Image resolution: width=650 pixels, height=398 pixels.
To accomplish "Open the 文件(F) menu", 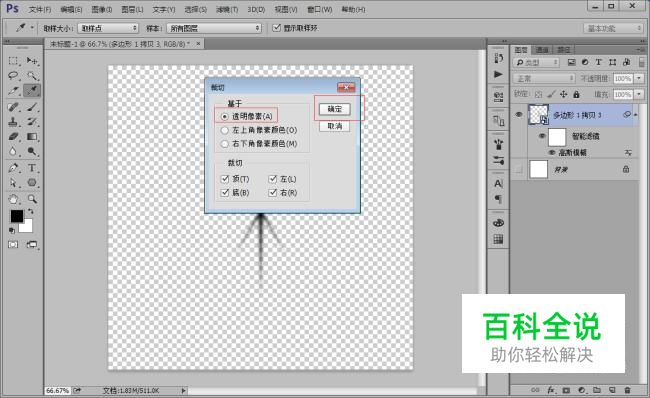I will pos(40,9).
